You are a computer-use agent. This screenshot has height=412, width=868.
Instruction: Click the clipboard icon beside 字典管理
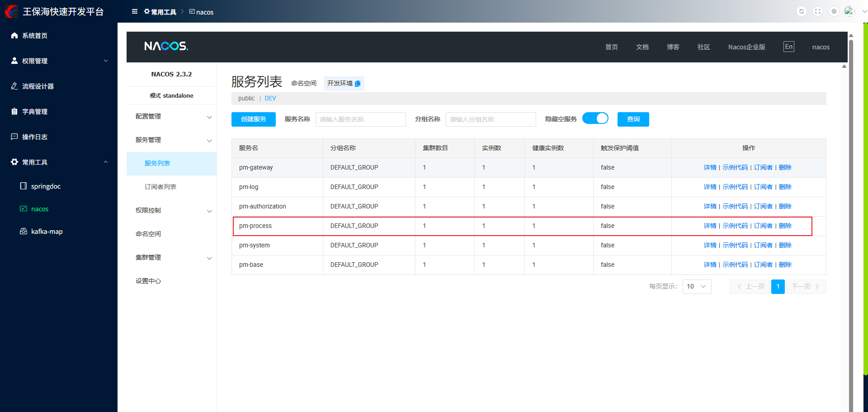click(14, 111)
